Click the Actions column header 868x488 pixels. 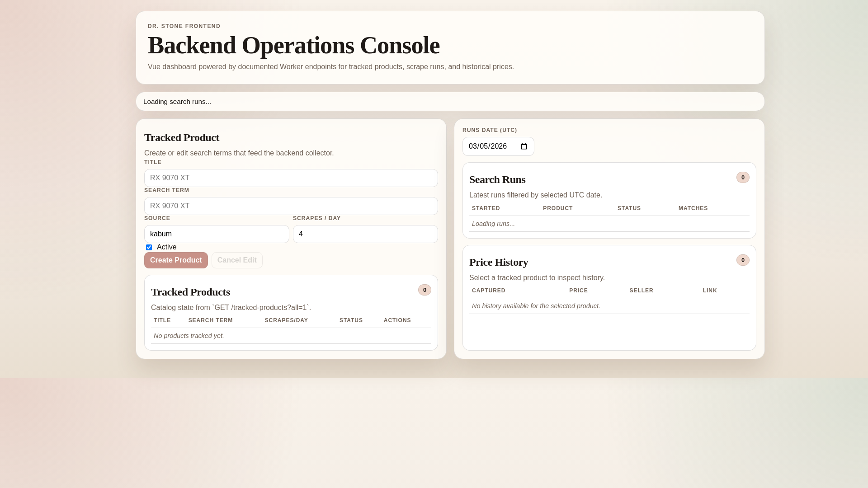[397, 320]
